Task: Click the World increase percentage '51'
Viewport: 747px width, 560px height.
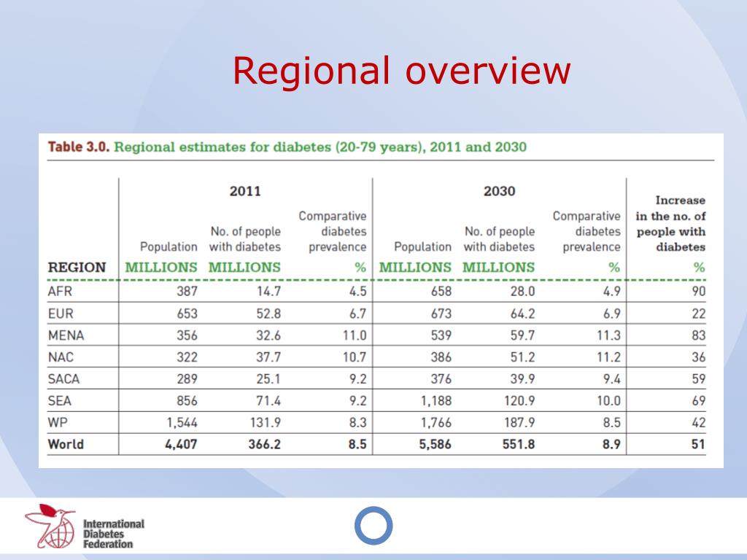Action: (698, 444)
